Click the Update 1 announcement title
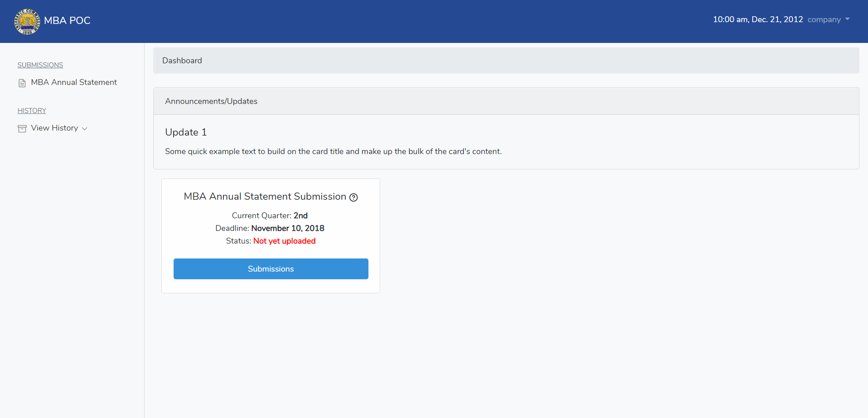The width and height of the screenshot is (868, 418). (186, 132)
